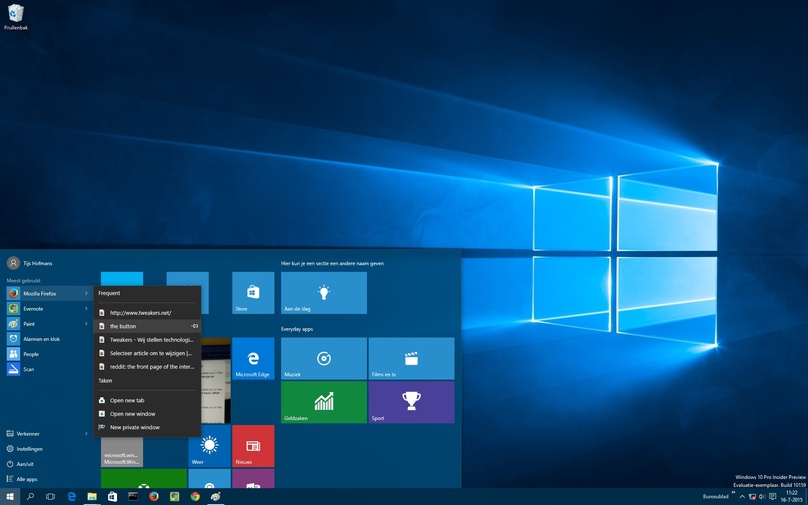Open the Geldzaken tile

324,402
